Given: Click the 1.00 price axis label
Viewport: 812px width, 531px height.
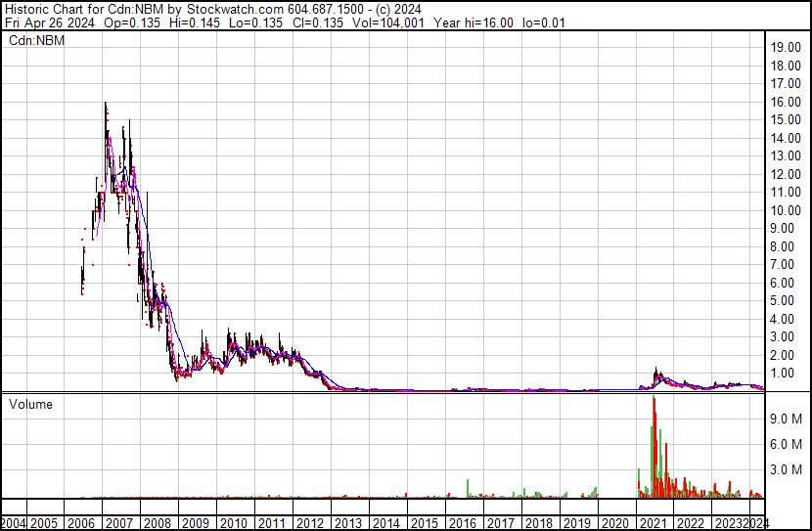Looking at the screenshot, I should click(782, 374).
